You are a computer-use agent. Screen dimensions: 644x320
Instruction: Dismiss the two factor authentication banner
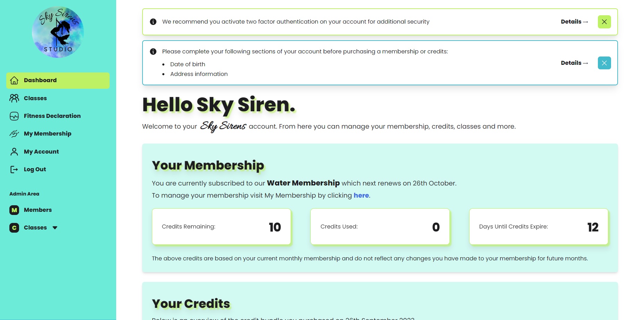pyautogui.click(x=604, y=21)
